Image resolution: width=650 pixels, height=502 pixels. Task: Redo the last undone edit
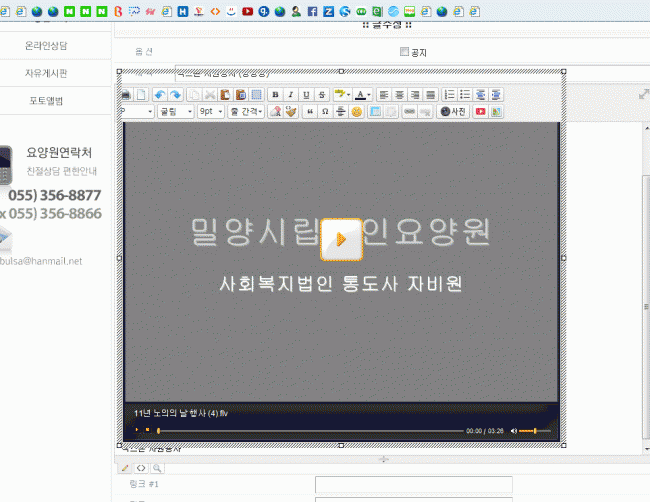coord(176,95)
